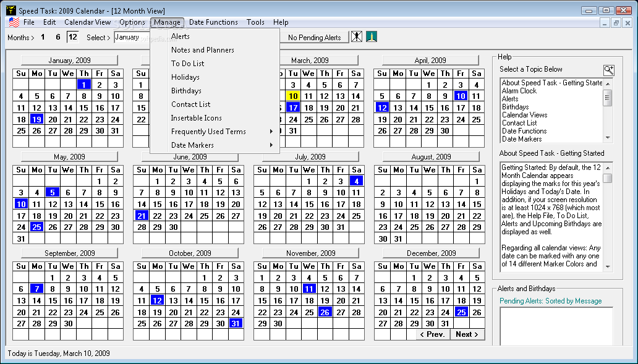Select Holidays in Manage menu

(215, 77)
